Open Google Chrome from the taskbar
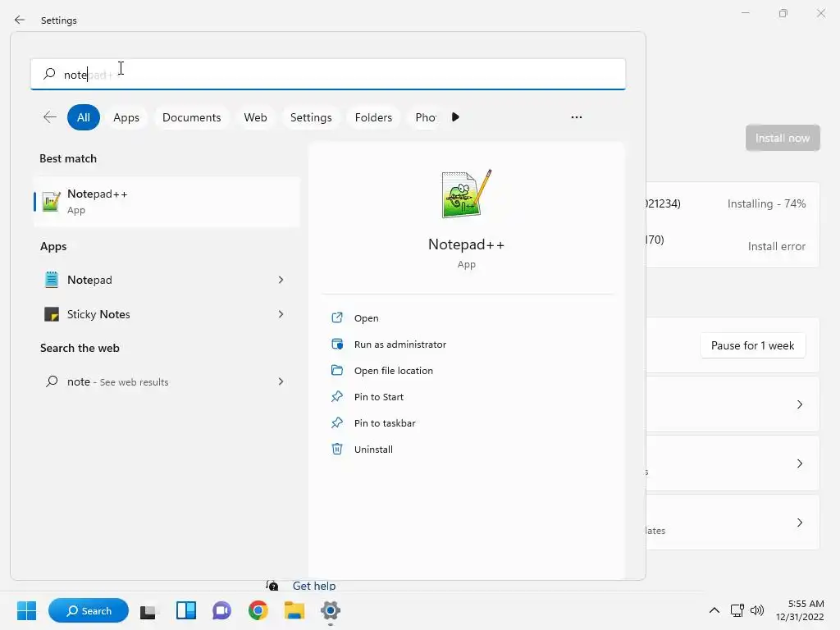840x630 pixels. click(258, 610)
